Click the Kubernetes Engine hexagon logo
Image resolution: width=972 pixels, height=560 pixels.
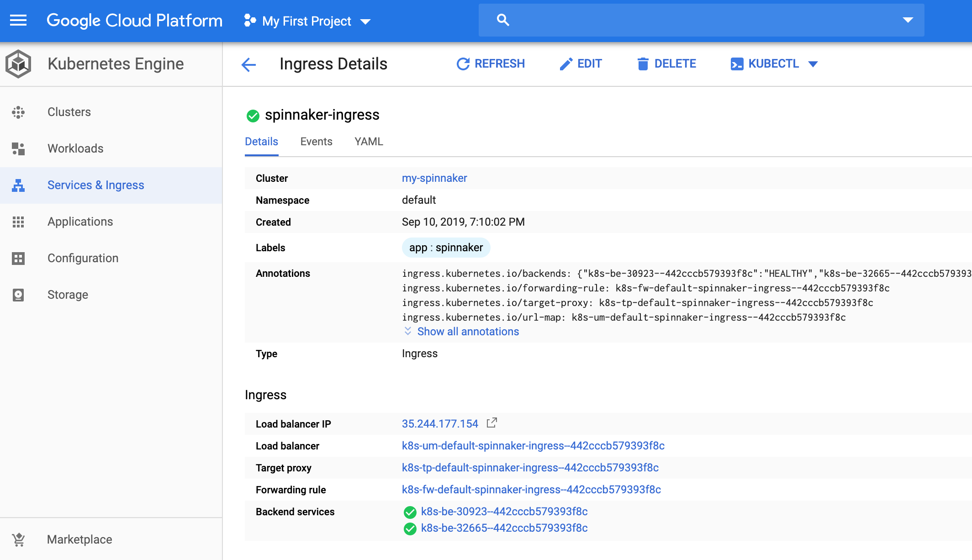point(18,64)
